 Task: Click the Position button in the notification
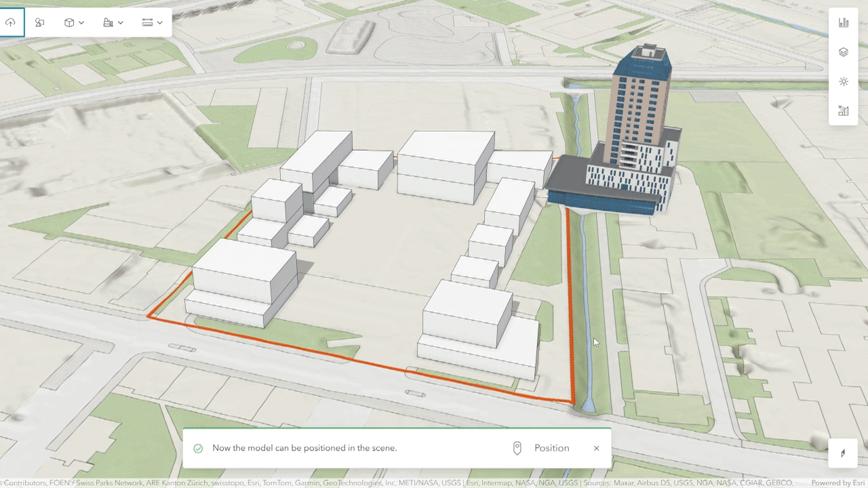click(541, 448)
